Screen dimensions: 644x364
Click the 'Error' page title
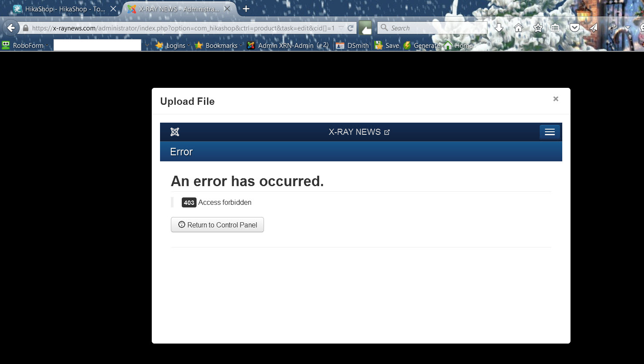[x=181, y=152]
